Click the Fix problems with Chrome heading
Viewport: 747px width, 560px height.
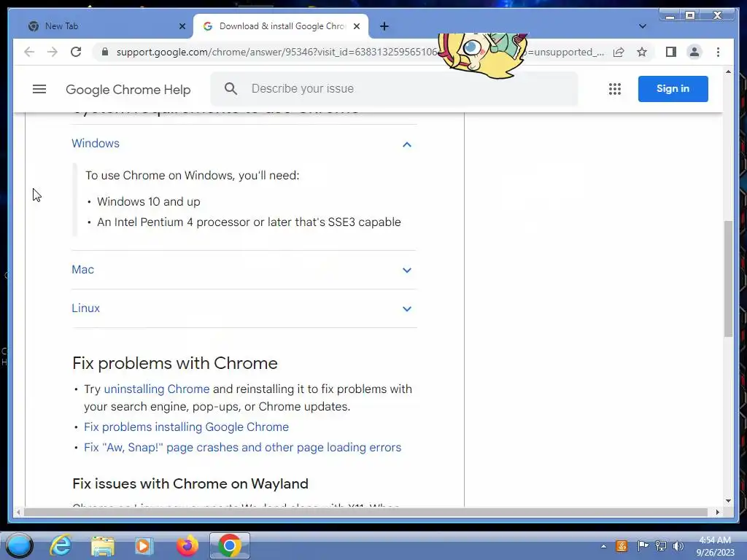[175, 363]
